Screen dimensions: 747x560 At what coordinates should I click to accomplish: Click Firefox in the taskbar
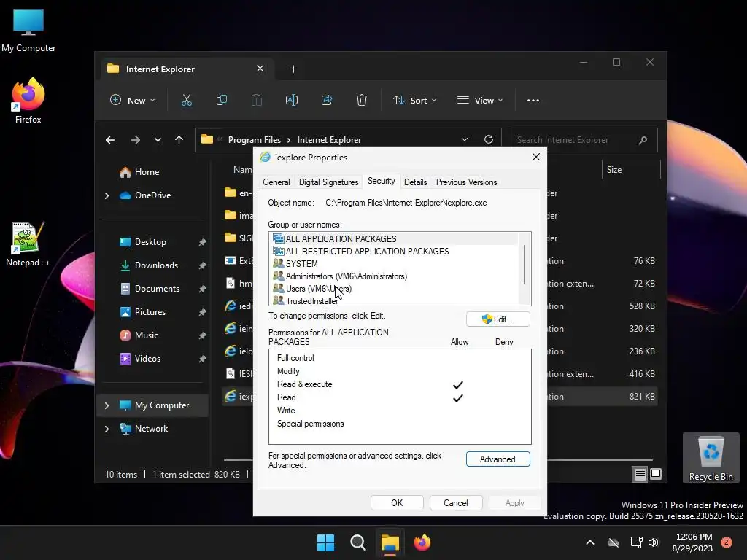point(422,542)
